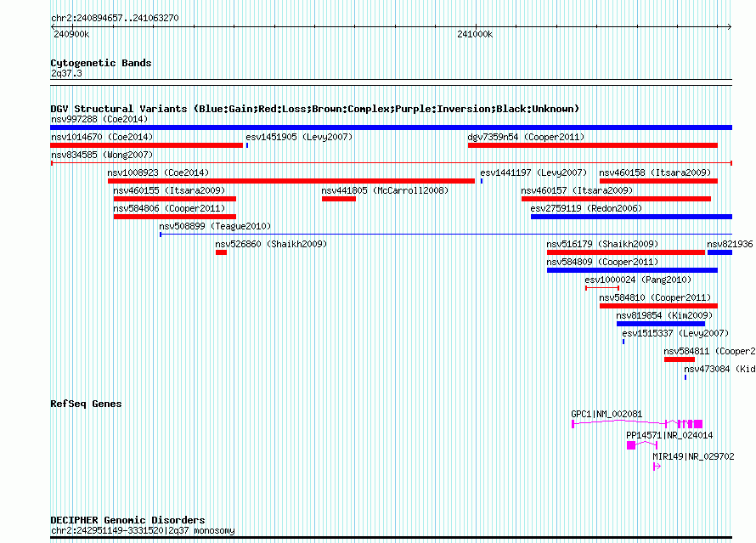This screenshot has height=543, width=756.
Task: Open the nsv584810 (Cooper2011) red bar
Action: 658,306
